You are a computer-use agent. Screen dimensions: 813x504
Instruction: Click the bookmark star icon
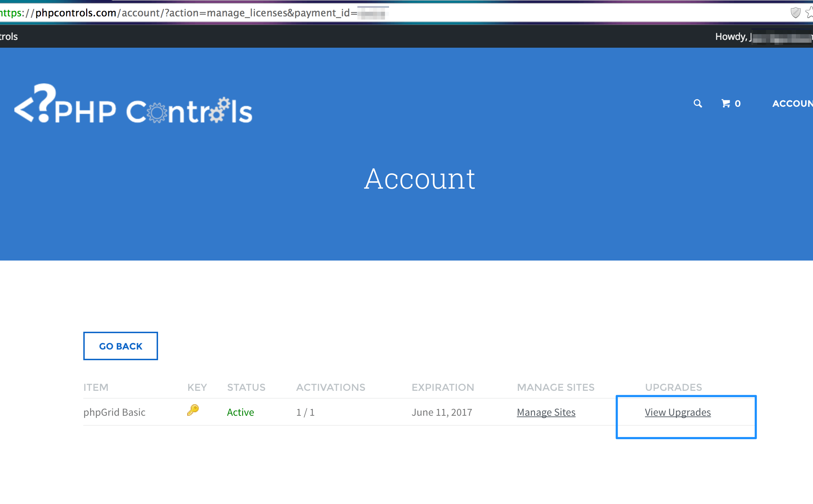809,13
